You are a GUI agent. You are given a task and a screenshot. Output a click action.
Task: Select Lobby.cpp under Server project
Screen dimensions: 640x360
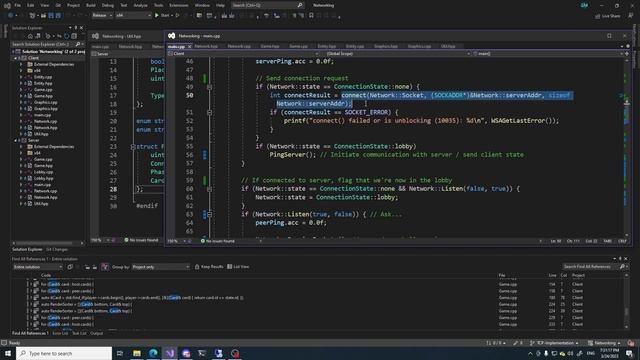pos(43,172)
